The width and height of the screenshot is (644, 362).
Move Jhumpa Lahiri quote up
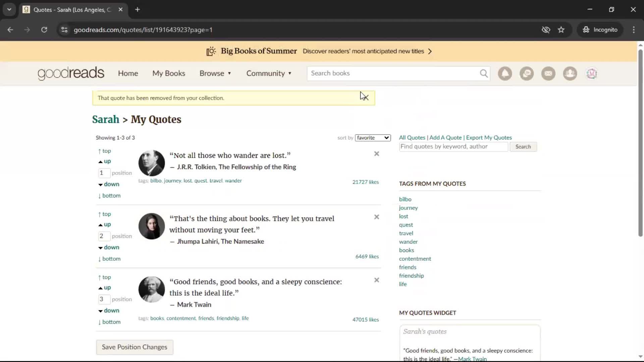pos(105,225)
